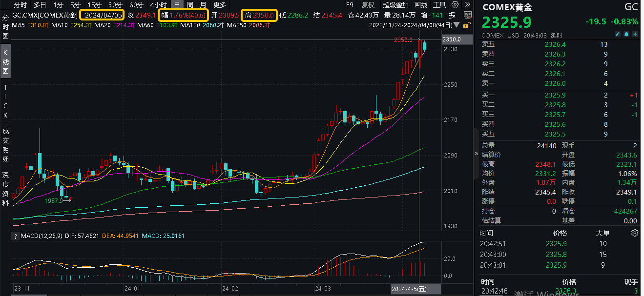Click the 2023/11/24-2024/04/08(94日) range link
644x296 pixels.
411,25
